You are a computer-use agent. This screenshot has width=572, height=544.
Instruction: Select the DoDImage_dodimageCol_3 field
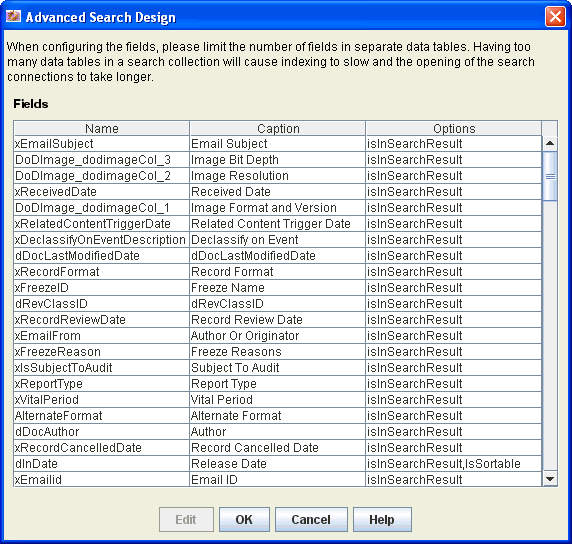click(x=102, y=160)
